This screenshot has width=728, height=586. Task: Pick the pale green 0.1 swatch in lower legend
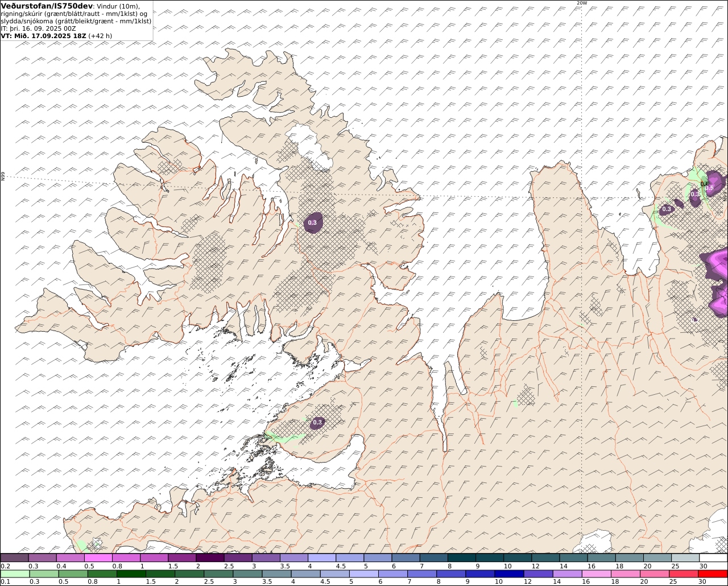click(x=15, y=574)
